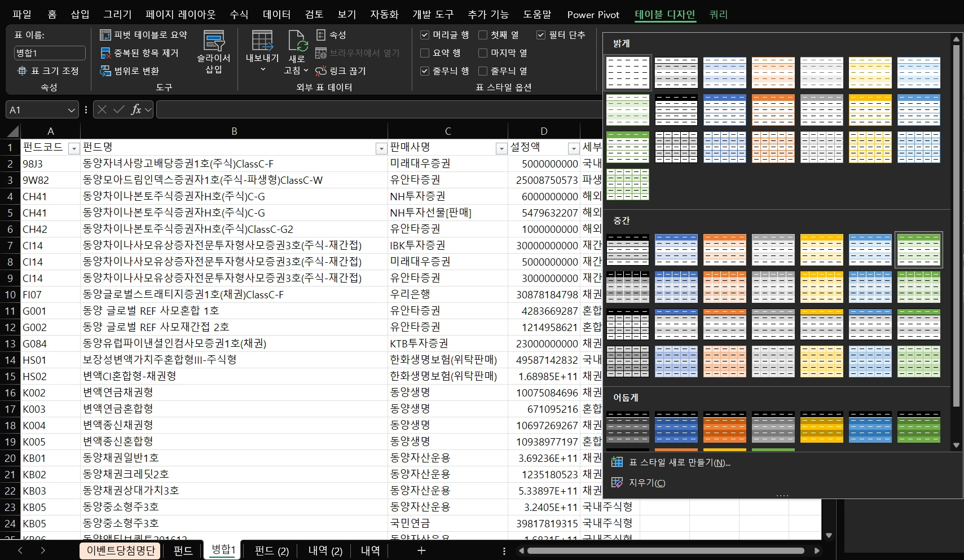Viewport: 964px width, 560px height.
Task: Click the 범위로 변환 icon
Action: tap(105, 71)
